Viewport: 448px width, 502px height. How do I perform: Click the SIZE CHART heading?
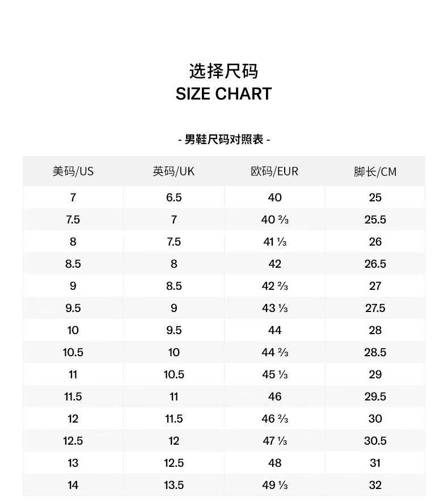224,94
